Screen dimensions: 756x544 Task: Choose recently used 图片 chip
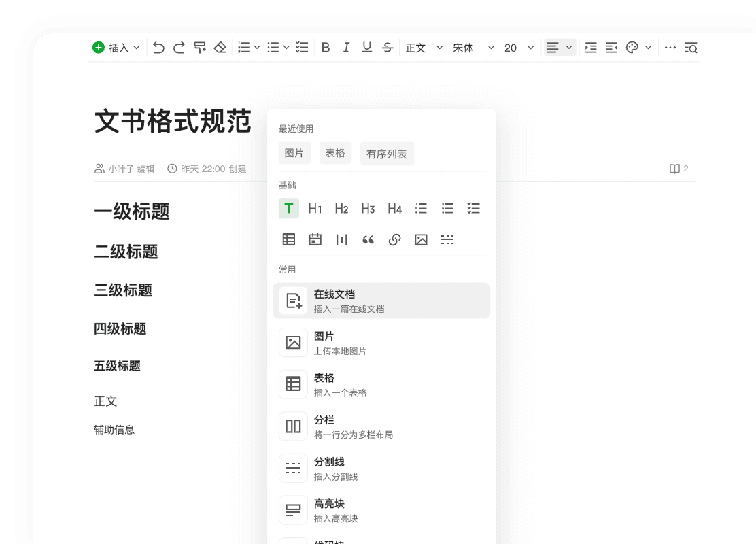[294, 154]
